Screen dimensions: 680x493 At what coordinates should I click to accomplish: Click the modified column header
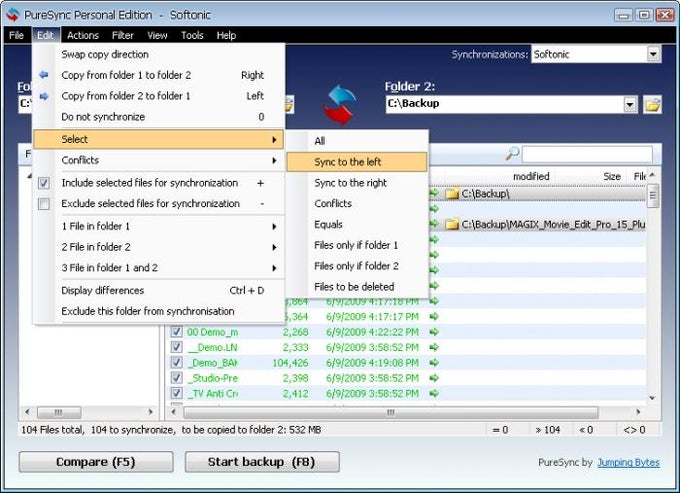531,176
